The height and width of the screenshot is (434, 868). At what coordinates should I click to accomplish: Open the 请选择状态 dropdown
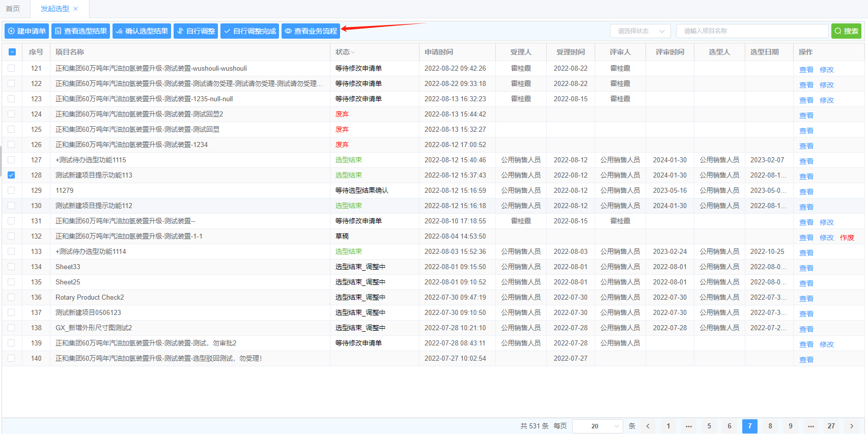640,31
